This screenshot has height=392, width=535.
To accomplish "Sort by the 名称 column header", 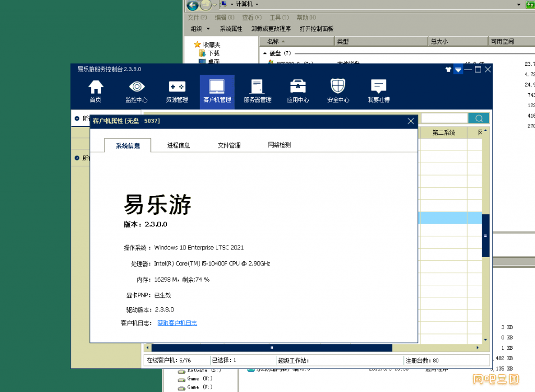I will coord(297,41).
